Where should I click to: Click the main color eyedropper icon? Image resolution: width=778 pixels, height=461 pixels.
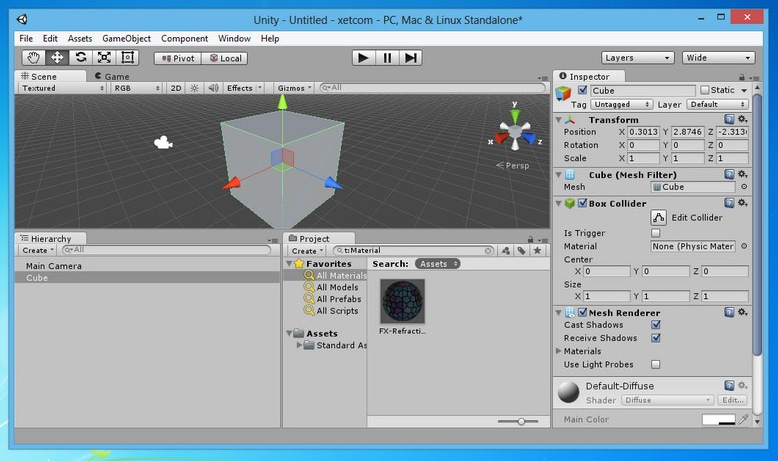[743, 420]
